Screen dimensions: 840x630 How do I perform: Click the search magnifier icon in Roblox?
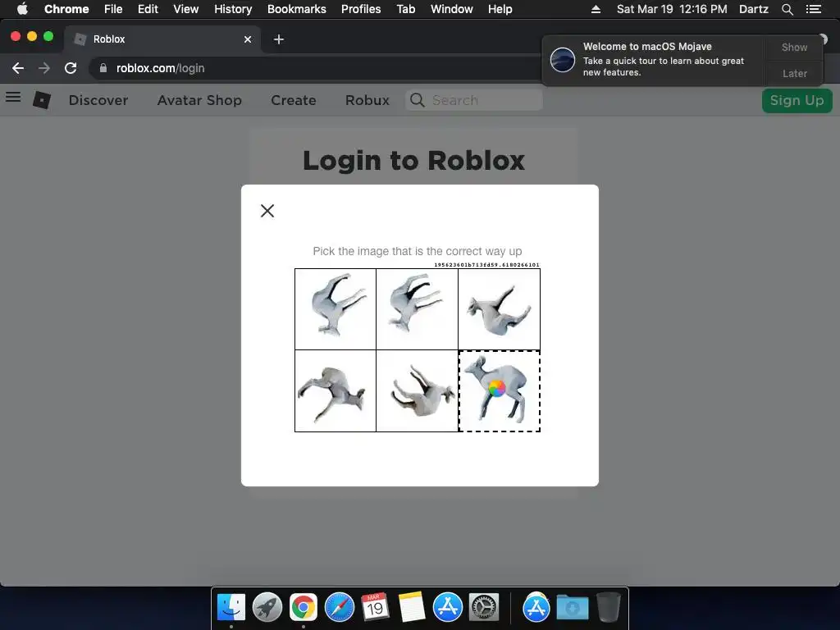point(418,100)
